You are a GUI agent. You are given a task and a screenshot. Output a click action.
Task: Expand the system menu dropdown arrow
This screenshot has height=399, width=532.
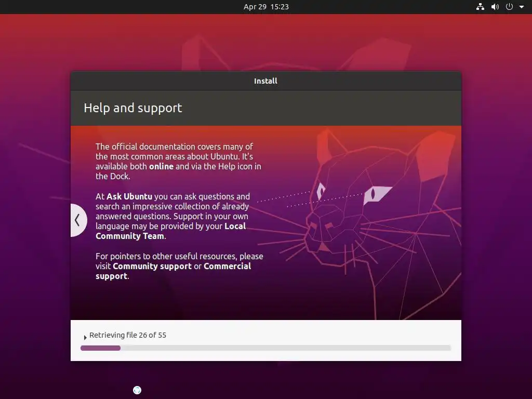(x=522, y=7)
